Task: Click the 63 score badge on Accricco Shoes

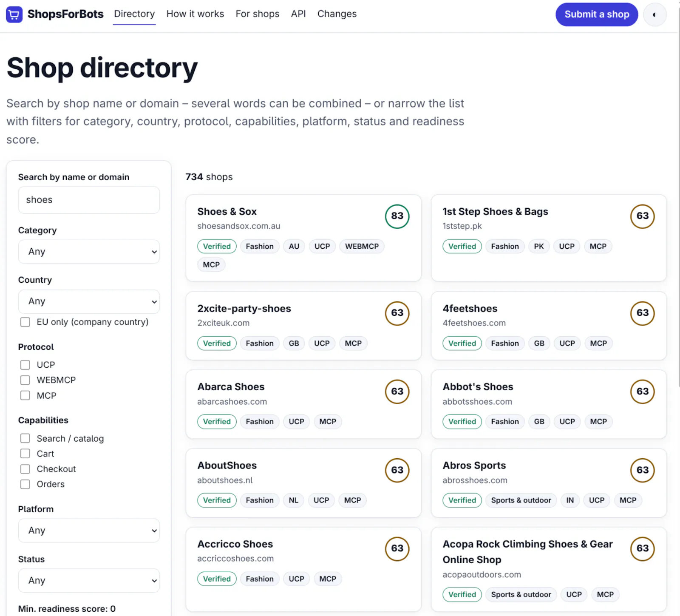Action: coord(397,548)
